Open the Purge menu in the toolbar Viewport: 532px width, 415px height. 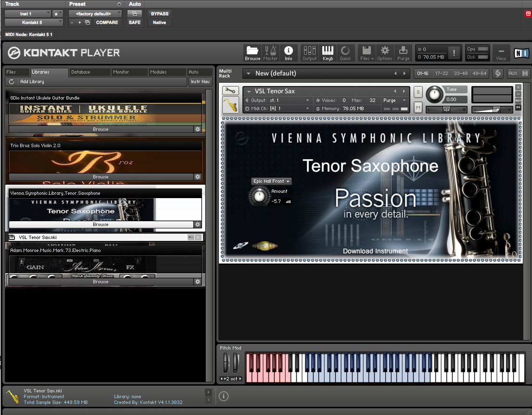pos(404,53)
